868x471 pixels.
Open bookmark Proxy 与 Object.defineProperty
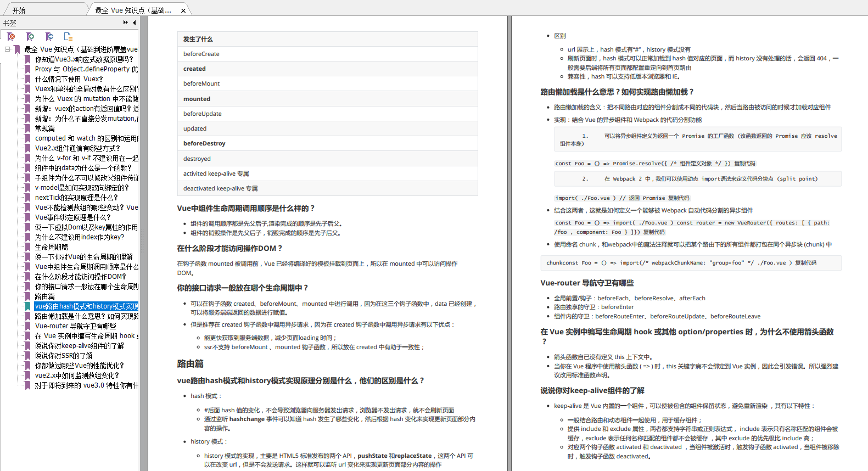point(86,69)
